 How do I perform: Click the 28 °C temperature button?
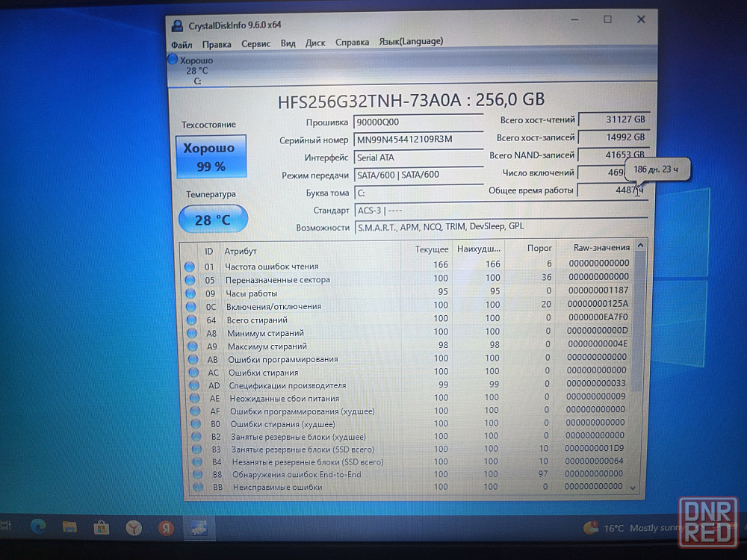pos(213,219)
